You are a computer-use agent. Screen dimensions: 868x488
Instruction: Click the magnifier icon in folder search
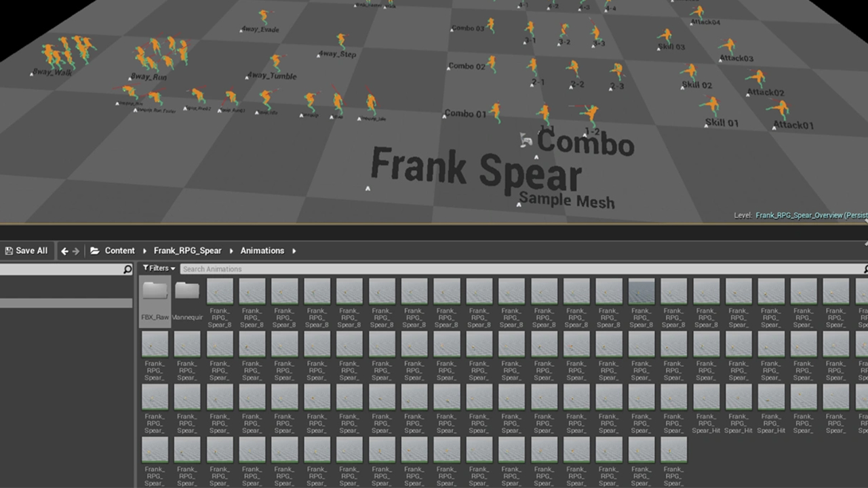click(127, 270)
